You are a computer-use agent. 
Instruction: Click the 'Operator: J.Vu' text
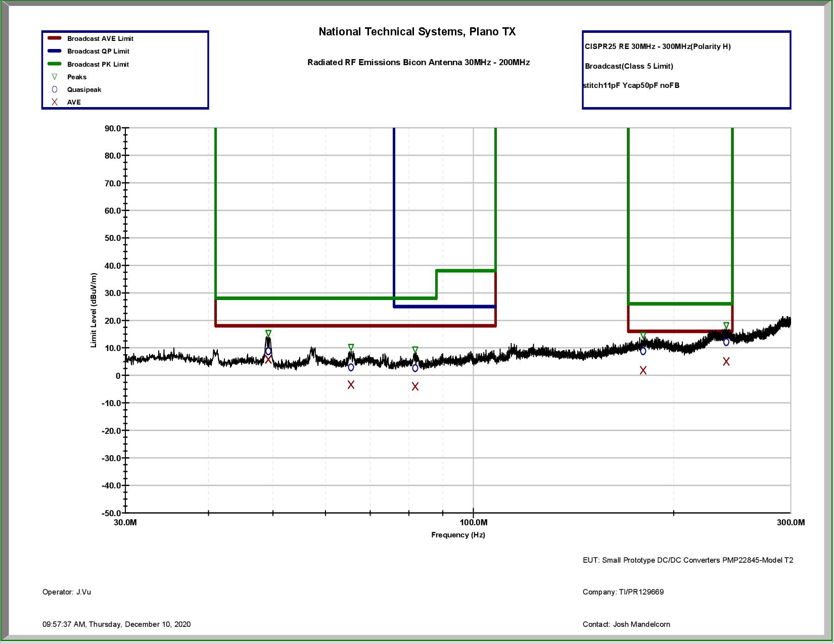[x=67, y=592]
